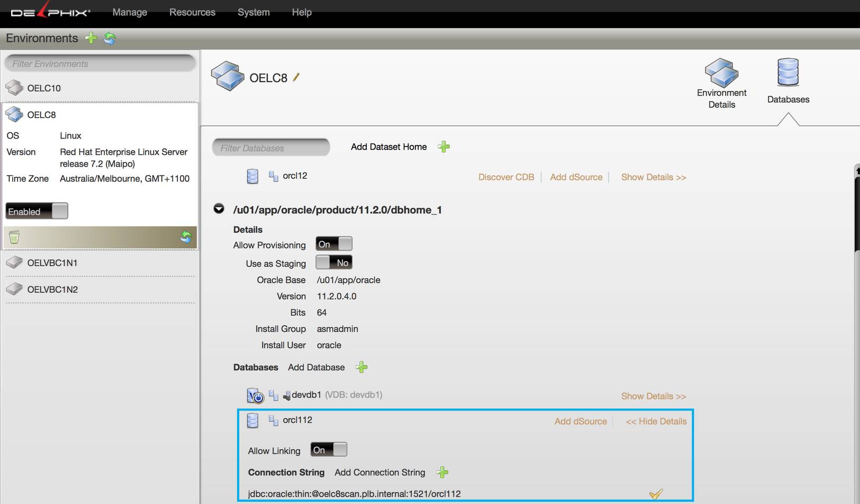Click into the Filter Databases field
The image size is (860, 504).
coord(270,148)
